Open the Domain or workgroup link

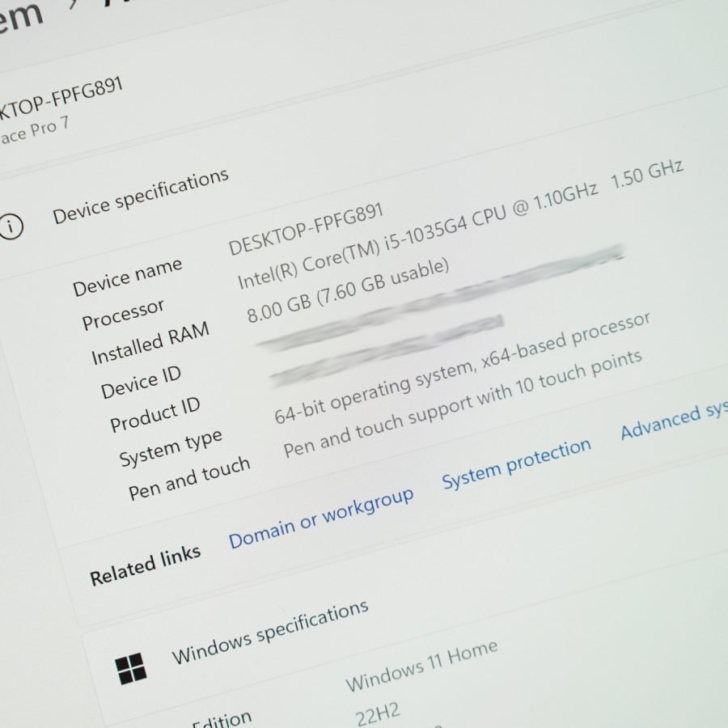tap(321, 518)
